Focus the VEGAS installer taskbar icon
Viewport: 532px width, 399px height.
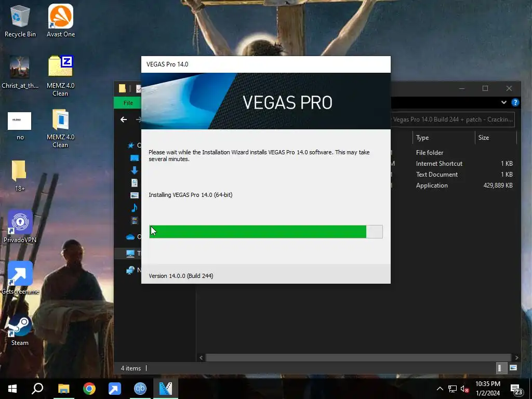coord(166,389)
